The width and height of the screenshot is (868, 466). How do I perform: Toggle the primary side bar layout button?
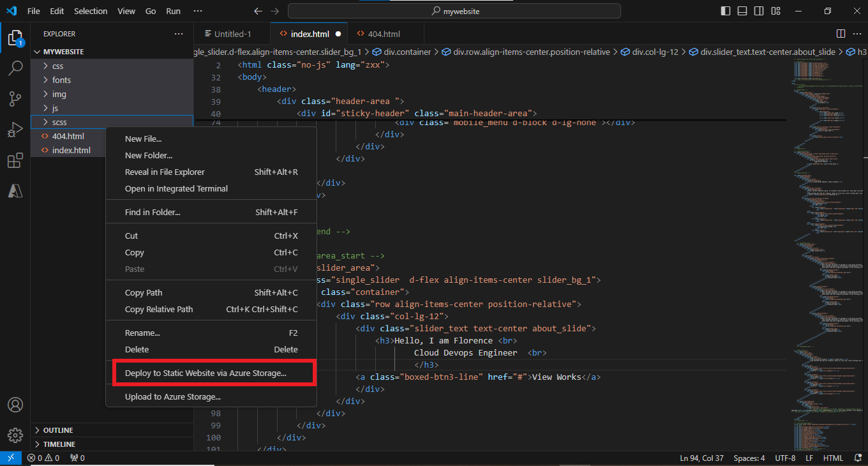coord(725,11)
